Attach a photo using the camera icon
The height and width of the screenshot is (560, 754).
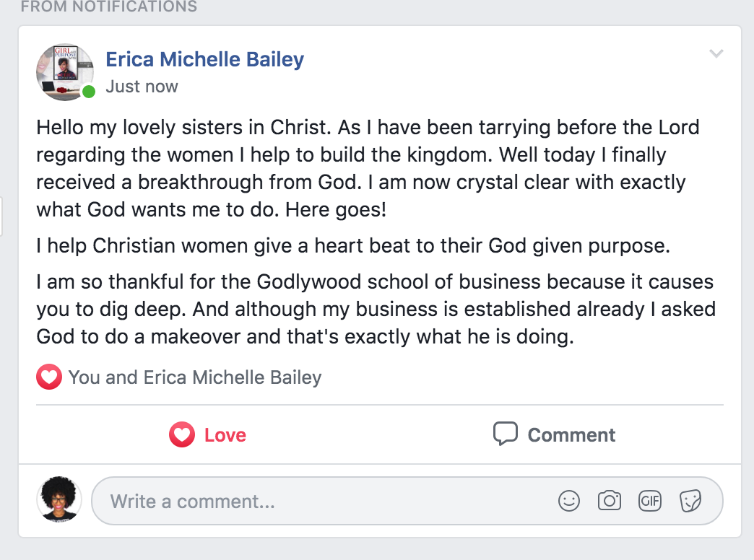pyautogui.click(x=610, y=501)
